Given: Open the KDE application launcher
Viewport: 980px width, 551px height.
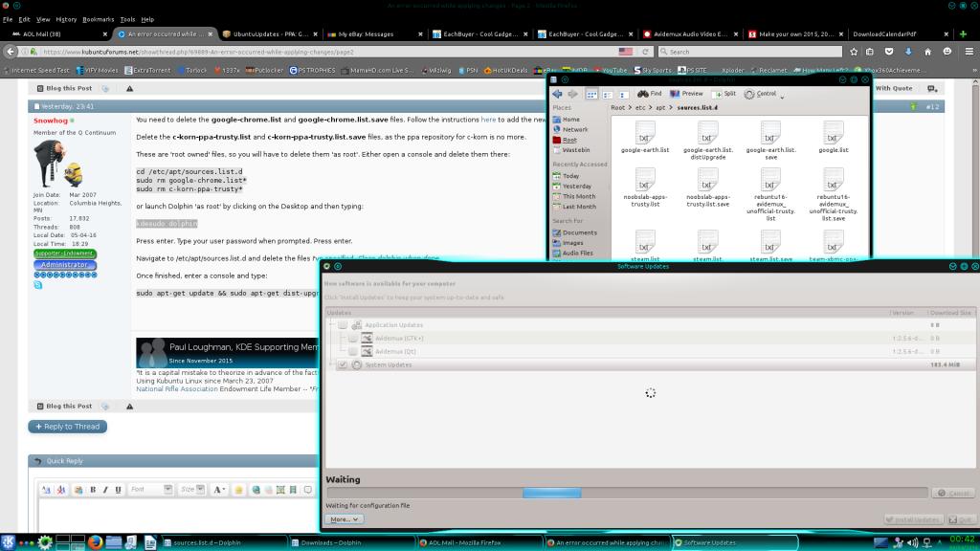Looking at the screenshot, I should [x=10, y=542].
